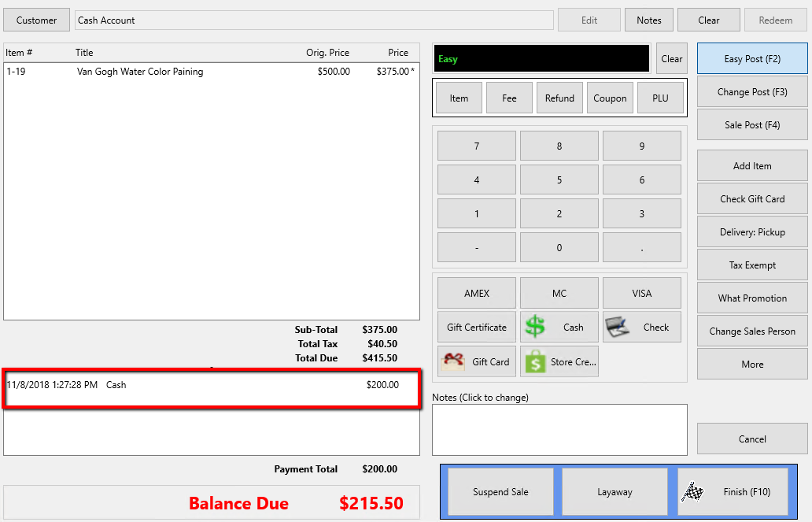
Task: Tap keypad number 6
Action: [x=641, y=180]
